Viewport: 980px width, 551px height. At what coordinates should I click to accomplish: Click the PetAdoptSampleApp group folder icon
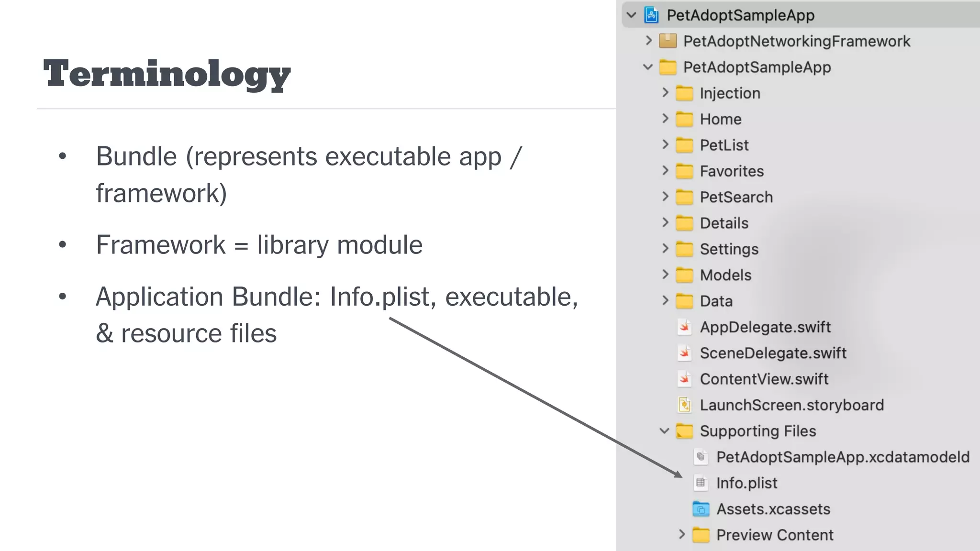(x=668, y=67)
